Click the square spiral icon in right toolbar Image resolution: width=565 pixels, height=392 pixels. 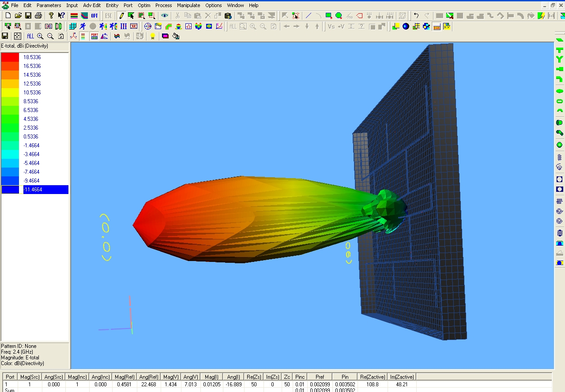[x=560, y=201]
